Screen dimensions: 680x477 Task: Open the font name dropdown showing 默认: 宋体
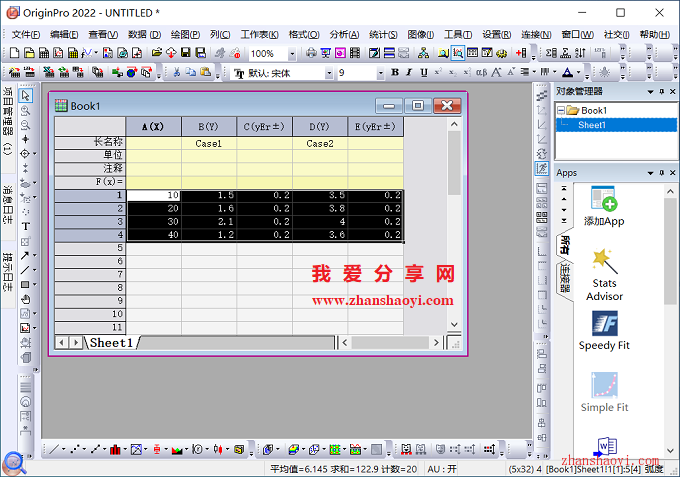[329, 73]
